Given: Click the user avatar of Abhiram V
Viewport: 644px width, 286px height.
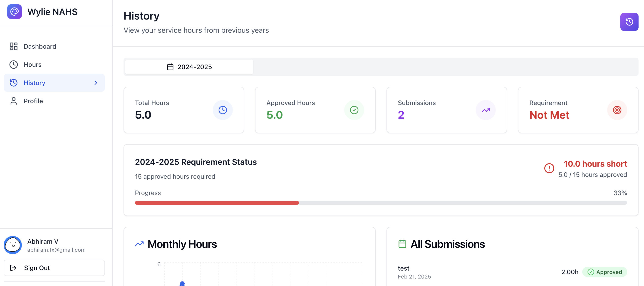Looking at the screenshot, I should tap(13, 245).
